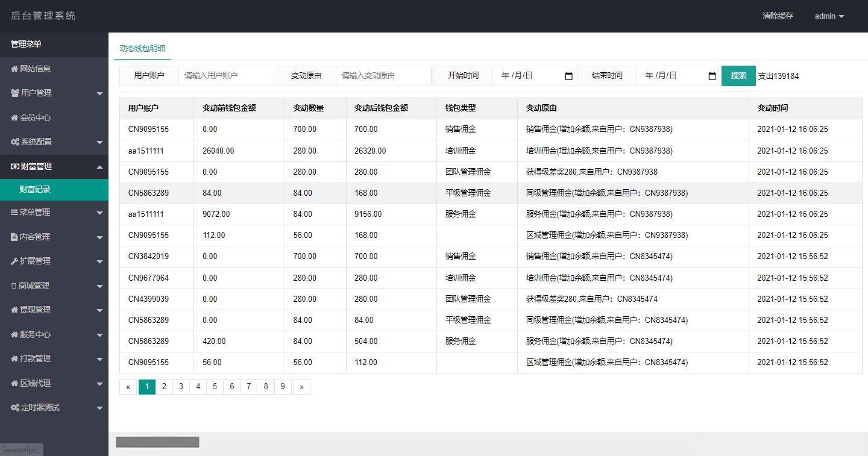This screenshot has height=456, width=868.
Task: Go to page 5 of results
Action: pyautogui.click(x=215, y=387)
